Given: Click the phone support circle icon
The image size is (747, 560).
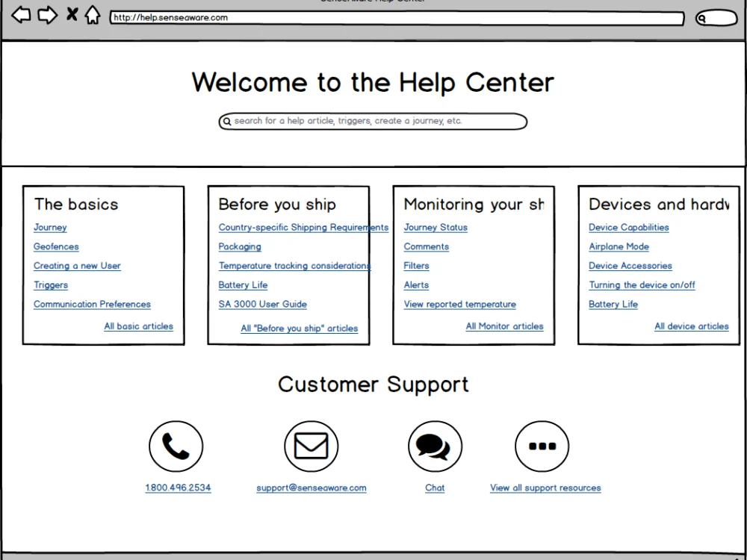Looking at the screenshot, I should [x=176, y=447].
